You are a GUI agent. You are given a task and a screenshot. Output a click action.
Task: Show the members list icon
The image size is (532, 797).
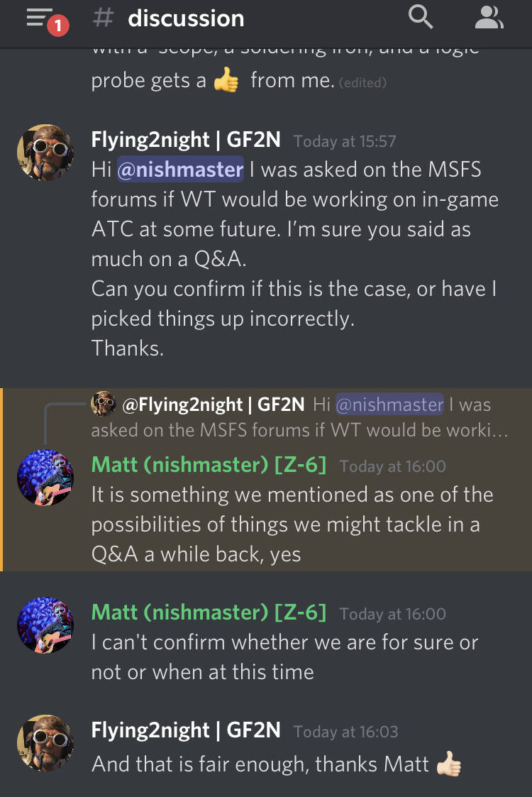[489, 17]
